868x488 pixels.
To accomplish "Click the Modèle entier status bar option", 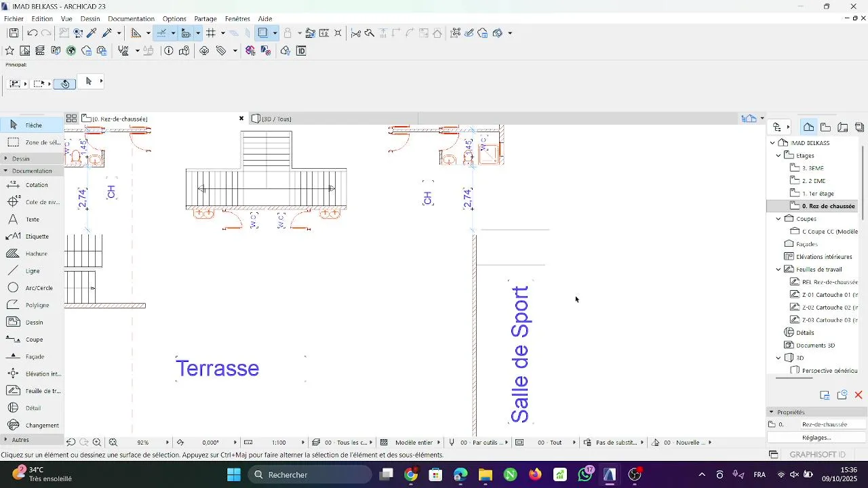I will [x=414, y=443].
